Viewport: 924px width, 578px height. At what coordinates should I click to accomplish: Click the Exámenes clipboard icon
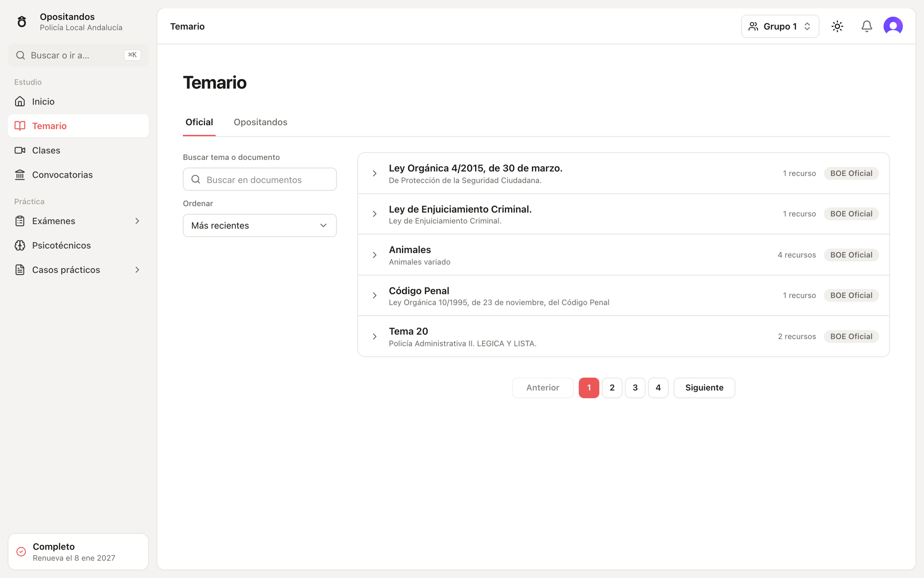tap(20, 221)
